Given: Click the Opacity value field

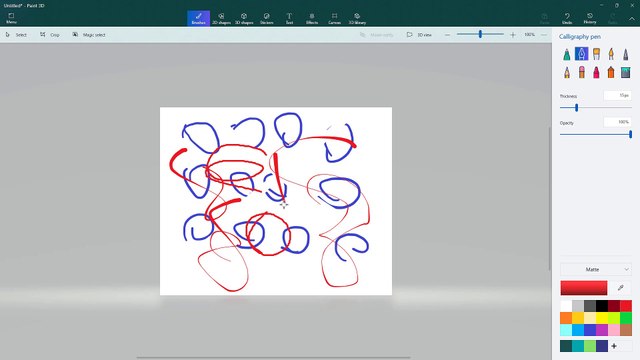Looking at the screenshot, I should click(618, 122).
